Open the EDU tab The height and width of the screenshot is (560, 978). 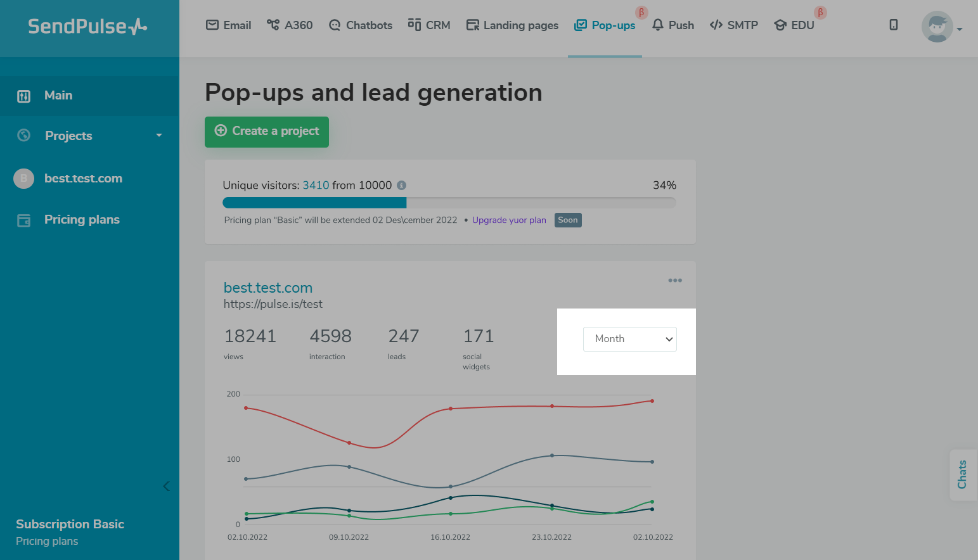tap(794, 25)
